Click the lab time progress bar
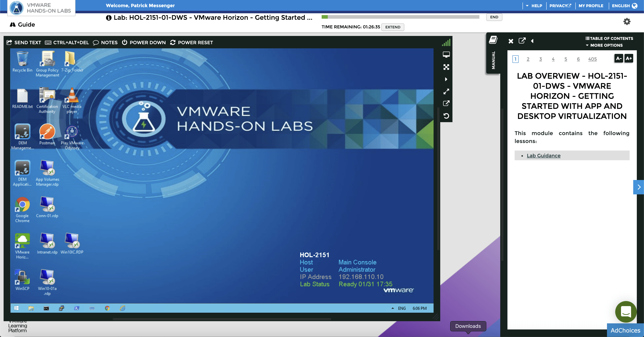Image resolution: width=644 pixels, height=337 pixels. 400,17
